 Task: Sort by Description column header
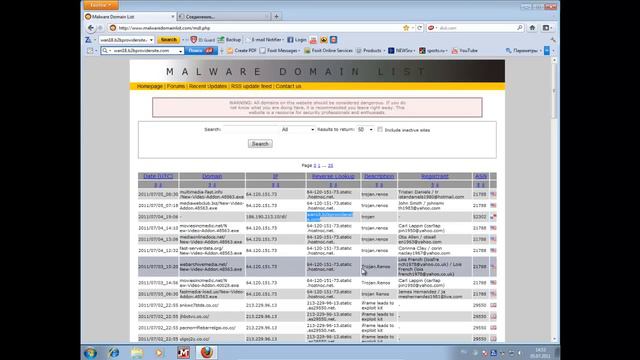point(379,176)
